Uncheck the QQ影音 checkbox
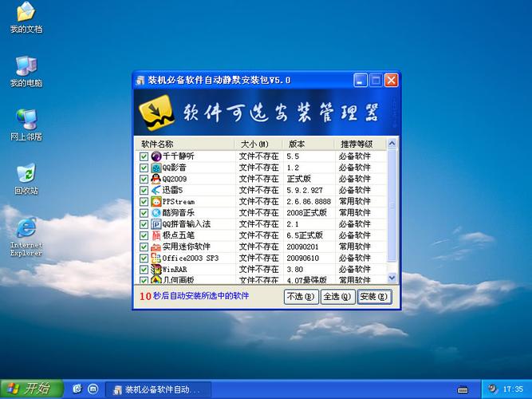Image resolution: width=532 pixels, height=399 pixels. click(x=144, y=168)
